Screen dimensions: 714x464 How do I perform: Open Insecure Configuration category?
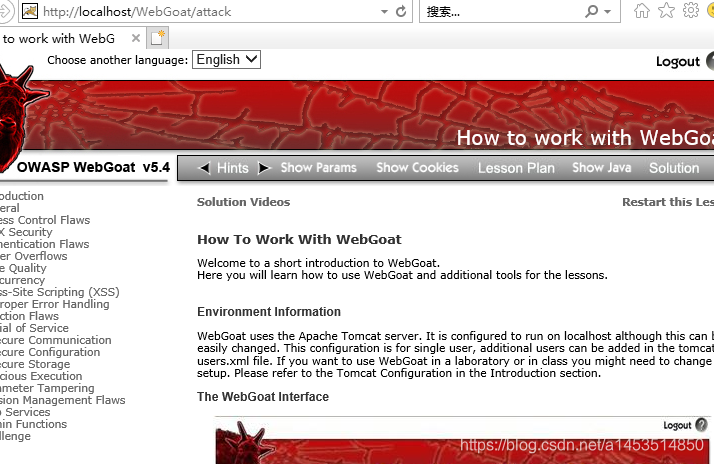point(50,352)
